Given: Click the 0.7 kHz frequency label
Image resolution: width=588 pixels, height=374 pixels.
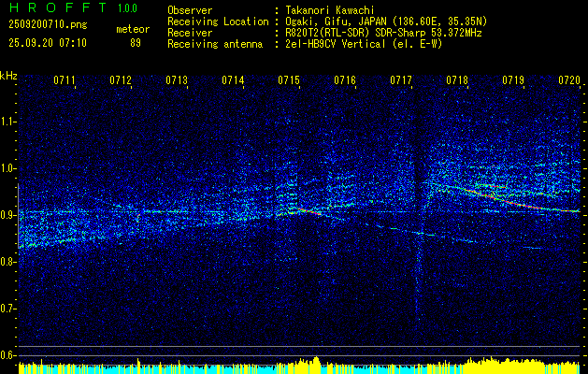Looking at the screenshot, I should [x=7, y=309].
